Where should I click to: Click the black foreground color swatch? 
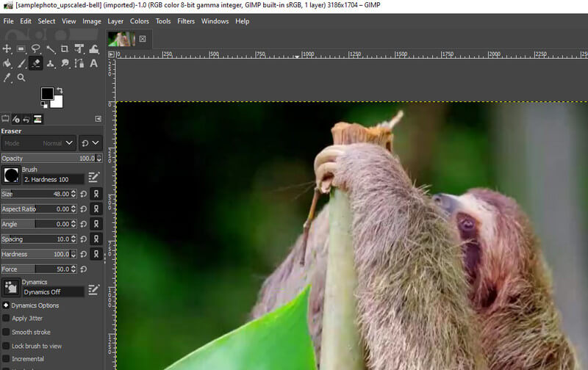pos(46,92)
